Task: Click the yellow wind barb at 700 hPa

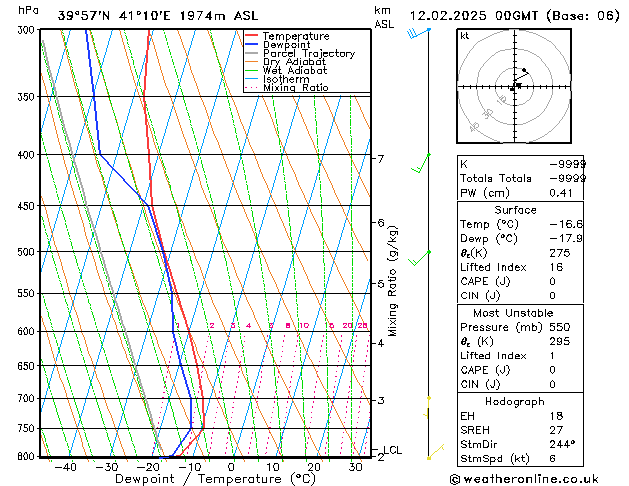Action: (428, 407)
